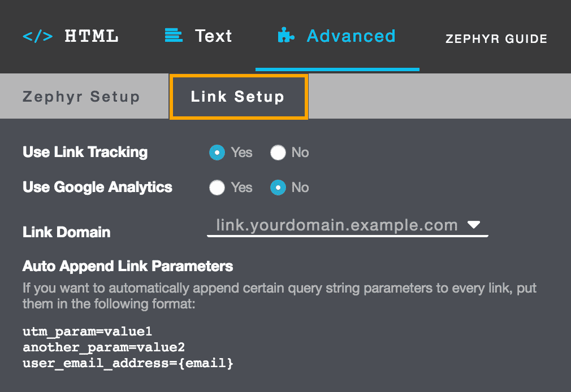Choose No for Use Google Analytics

point(278,188)
